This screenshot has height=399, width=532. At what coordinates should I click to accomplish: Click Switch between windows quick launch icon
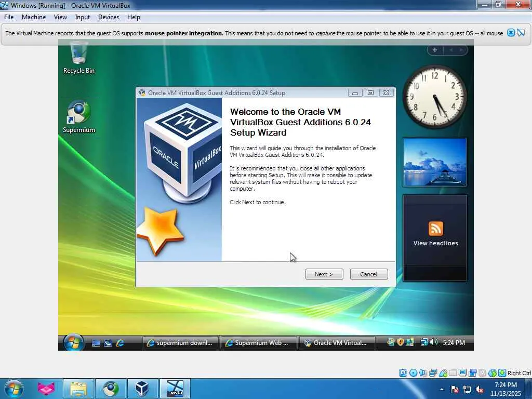point(108,343)
